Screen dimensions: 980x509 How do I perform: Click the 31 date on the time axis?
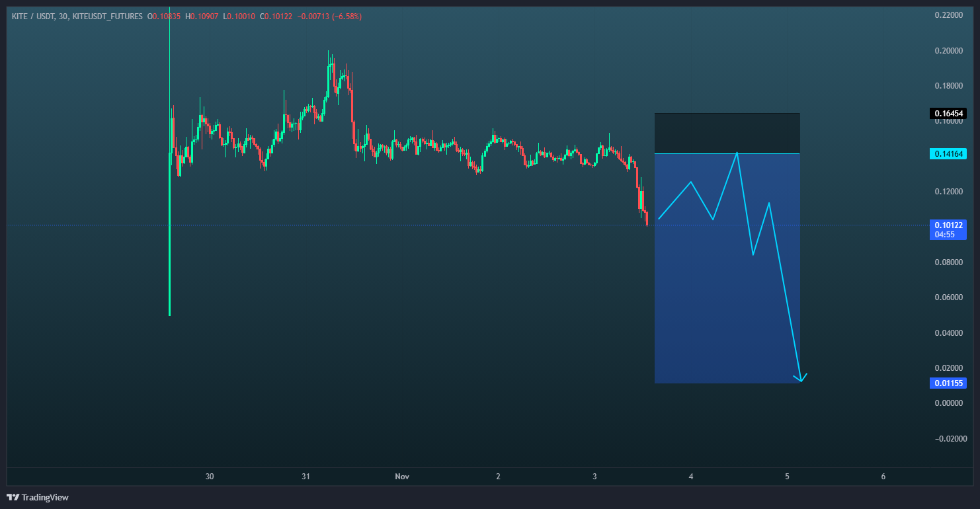coord(306,477)
